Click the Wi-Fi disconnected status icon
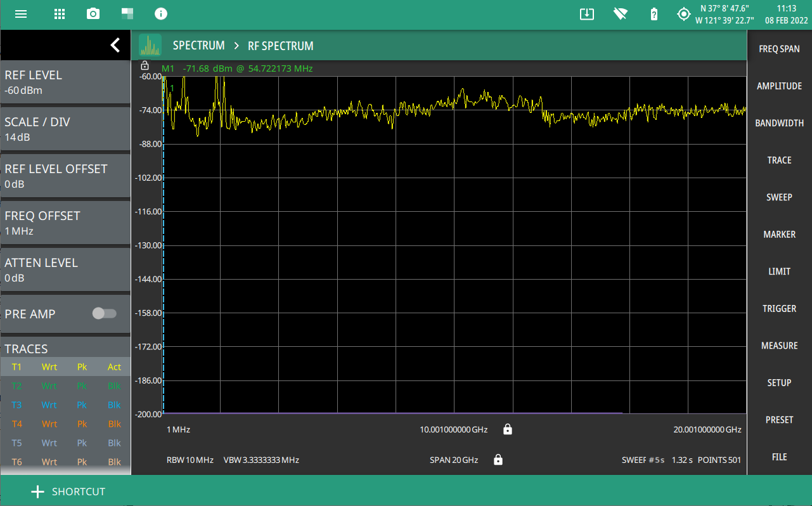Screen dimensions: 812x506 621,14
